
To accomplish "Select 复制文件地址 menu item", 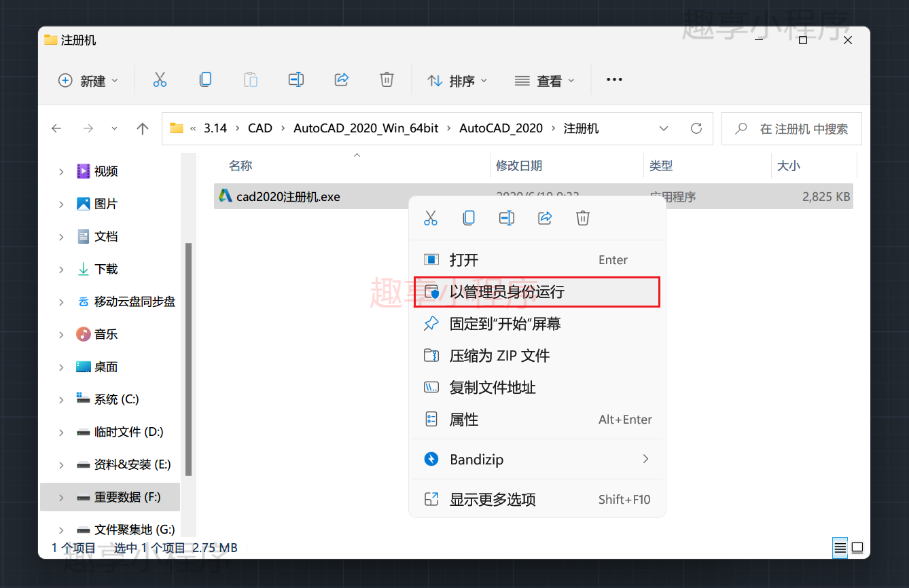I will pos(537,388).
